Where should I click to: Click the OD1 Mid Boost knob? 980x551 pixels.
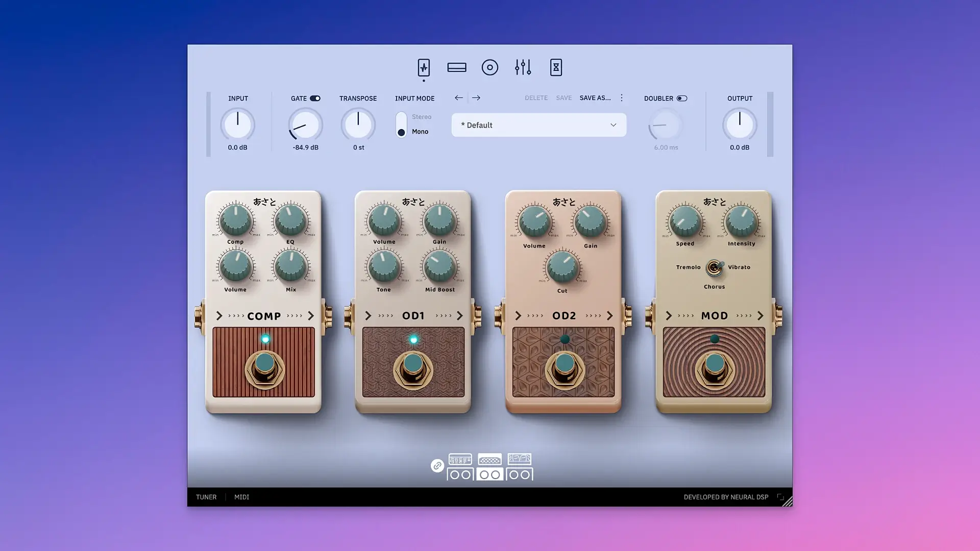pos(439,266)
